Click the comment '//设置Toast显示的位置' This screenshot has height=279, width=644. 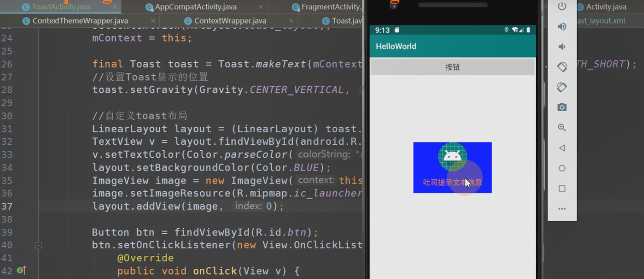[150, 77]
